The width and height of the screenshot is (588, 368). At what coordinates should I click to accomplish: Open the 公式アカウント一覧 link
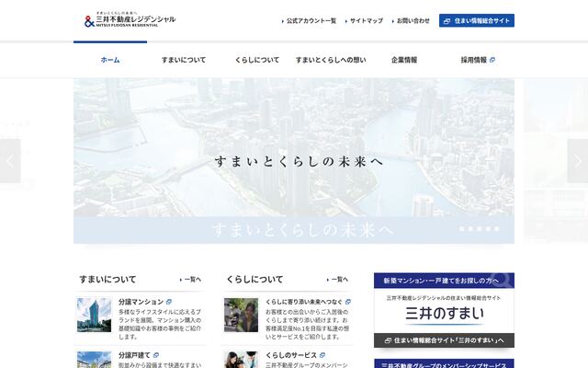[309, 21]
